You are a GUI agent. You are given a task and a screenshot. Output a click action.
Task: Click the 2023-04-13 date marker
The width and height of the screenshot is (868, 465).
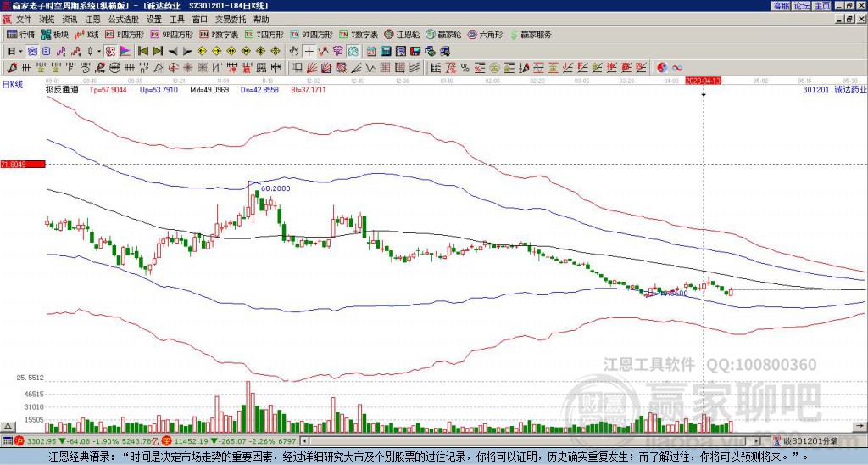[703, 81]
